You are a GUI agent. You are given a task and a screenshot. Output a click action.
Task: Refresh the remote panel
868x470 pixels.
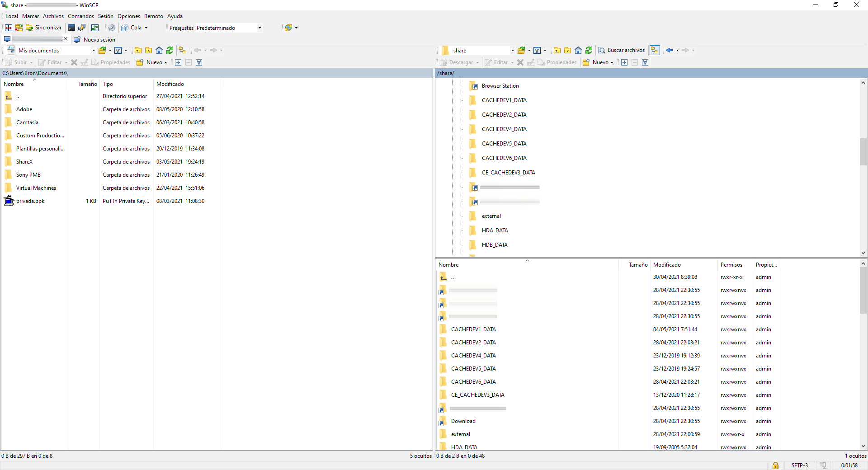[x=589, y=50]
